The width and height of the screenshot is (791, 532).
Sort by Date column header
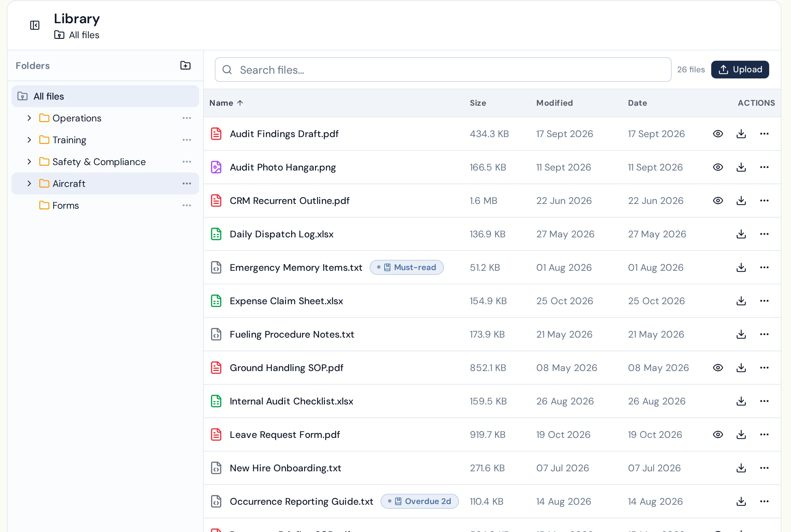[x=638, y=103]
